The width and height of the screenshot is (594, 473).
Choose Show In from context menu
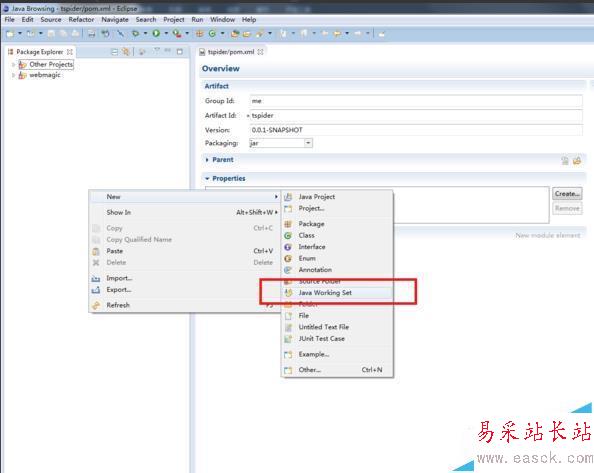pos(185,212)
